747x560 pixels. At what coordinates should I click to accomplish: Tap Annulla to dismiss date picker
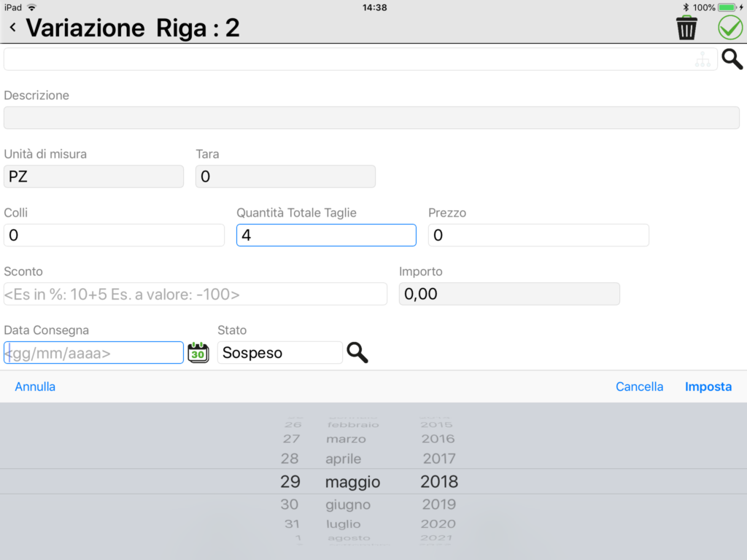(x=35, y=386)
